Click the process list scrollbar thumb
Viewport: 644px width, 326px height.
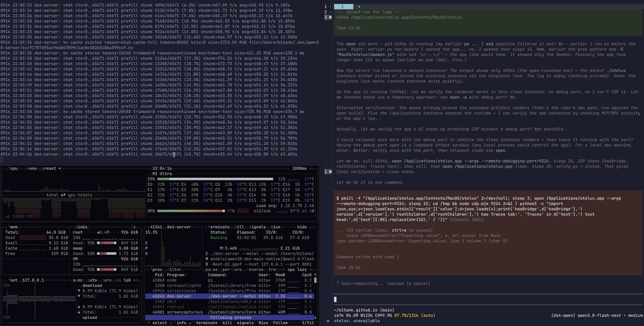(315, 280)
